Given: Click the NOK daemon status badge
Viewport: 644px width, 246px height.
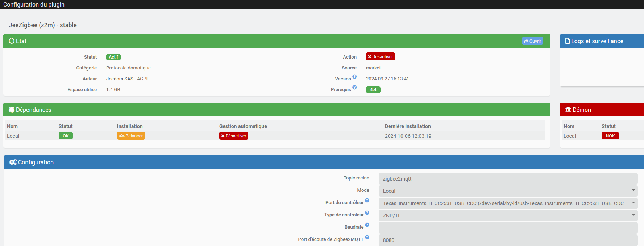Looking at the screenshot, I should (x=610, y=136).
